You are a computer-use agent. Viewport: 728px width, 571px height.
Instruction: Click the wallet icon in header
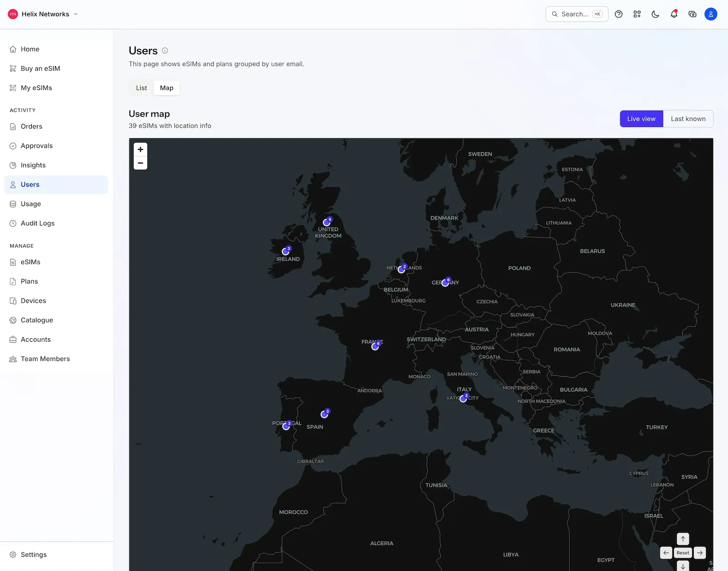coord(692,14)
